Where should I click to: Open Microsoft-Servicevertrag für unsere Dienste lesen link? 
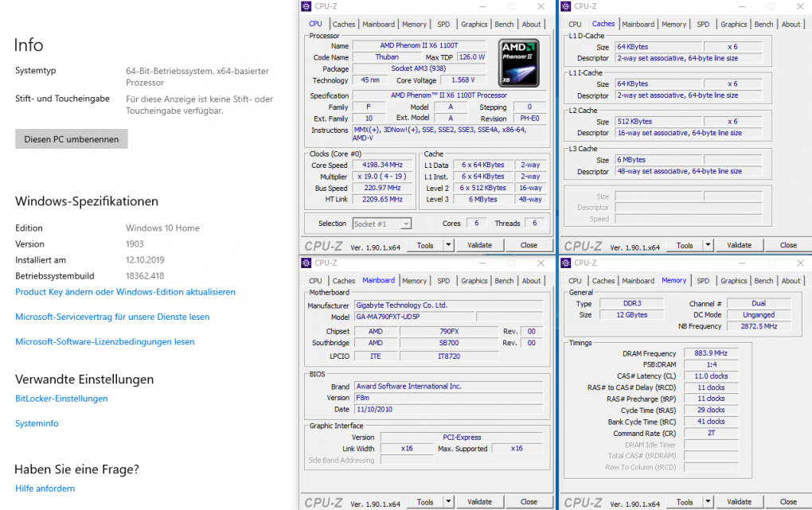pyautogui.click(x=112, y=317)
